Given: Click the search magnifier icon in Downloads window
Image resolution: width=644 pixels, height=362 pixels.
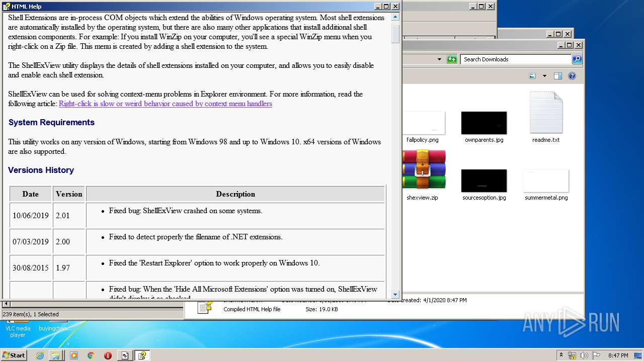Looking at the screenshot, I should point(577,59).
